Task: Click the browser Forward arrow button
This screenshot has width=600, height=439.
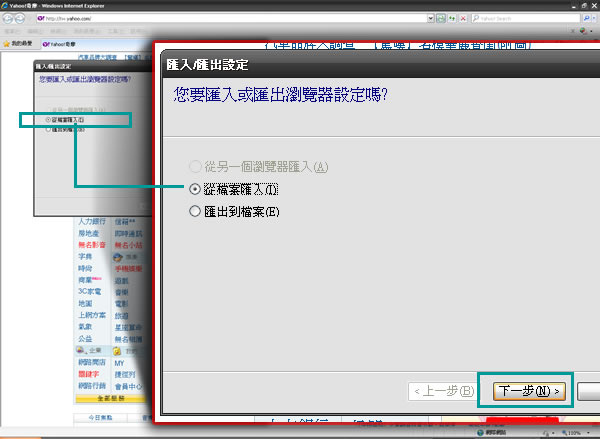Action: click(x=20, y=18)
